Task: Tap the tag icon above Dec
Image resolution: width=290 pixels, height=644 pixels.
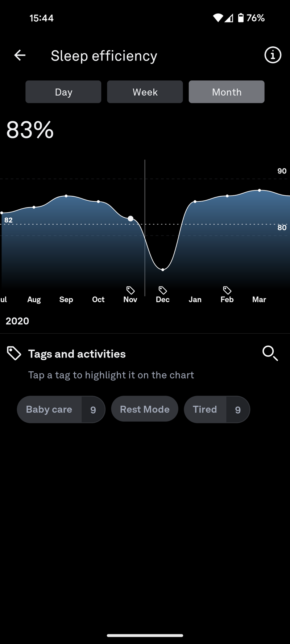Action: point(163,290)
